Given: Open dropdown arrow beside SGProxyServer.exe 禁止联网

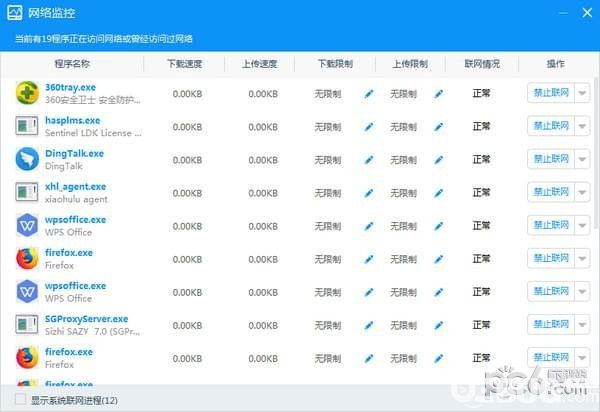Looking at the screenshot, I should pos(582,324).
